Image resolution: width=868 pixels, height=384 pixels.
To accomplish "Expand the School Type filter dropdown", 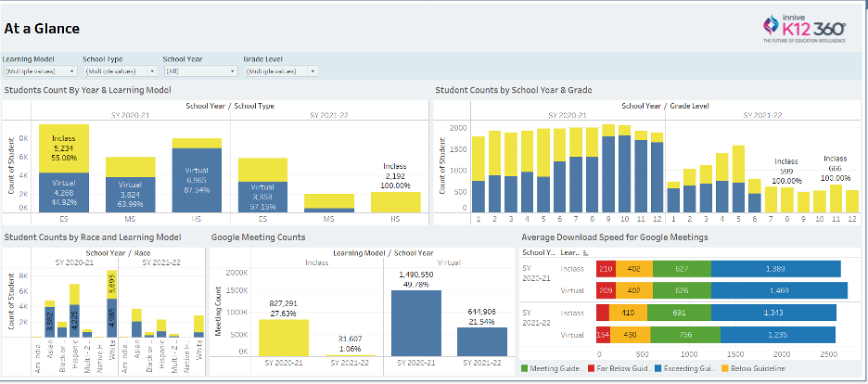I will 153,70.
